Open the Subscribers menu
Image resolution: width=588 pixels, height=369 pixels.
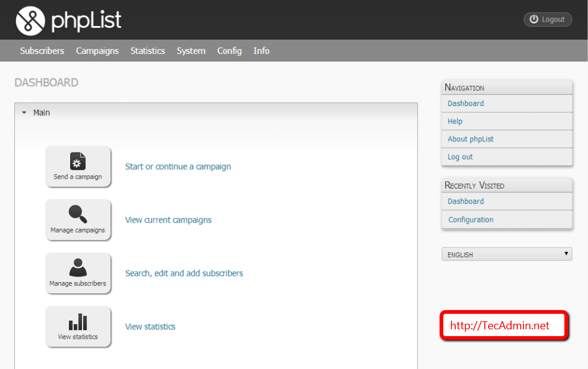42,51
